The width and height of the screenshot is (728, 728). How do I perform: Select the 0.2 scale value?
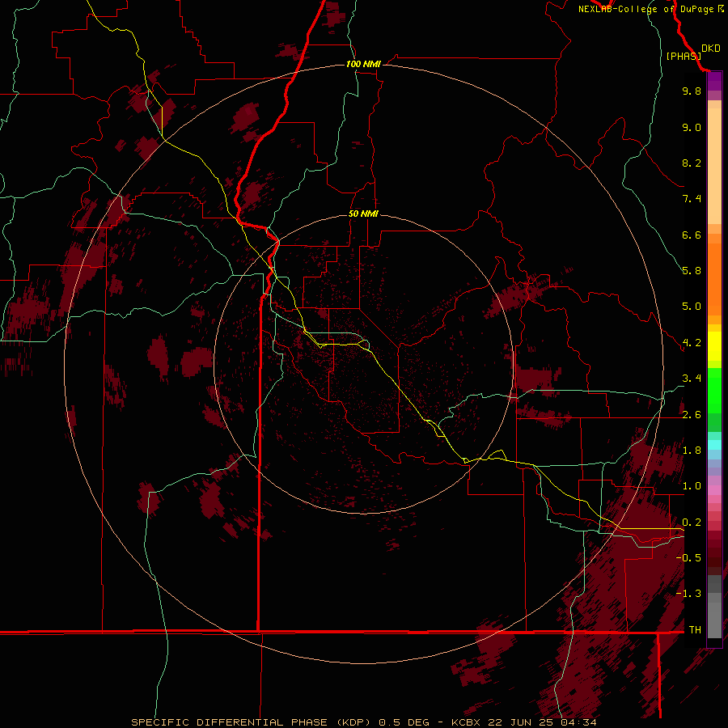pyautogui.click(x=692, y=523)
